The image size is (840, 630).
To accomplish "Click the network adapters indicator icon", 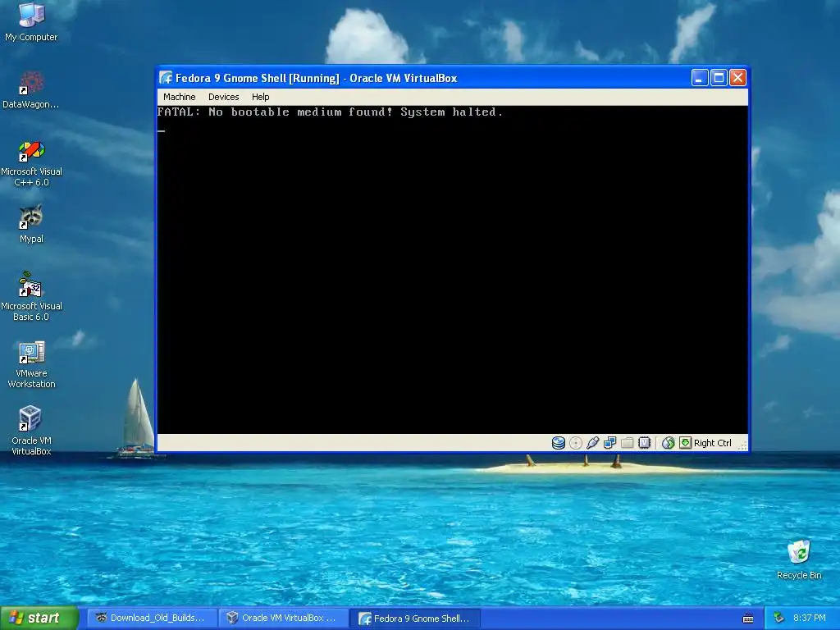I will coord(609,443).
